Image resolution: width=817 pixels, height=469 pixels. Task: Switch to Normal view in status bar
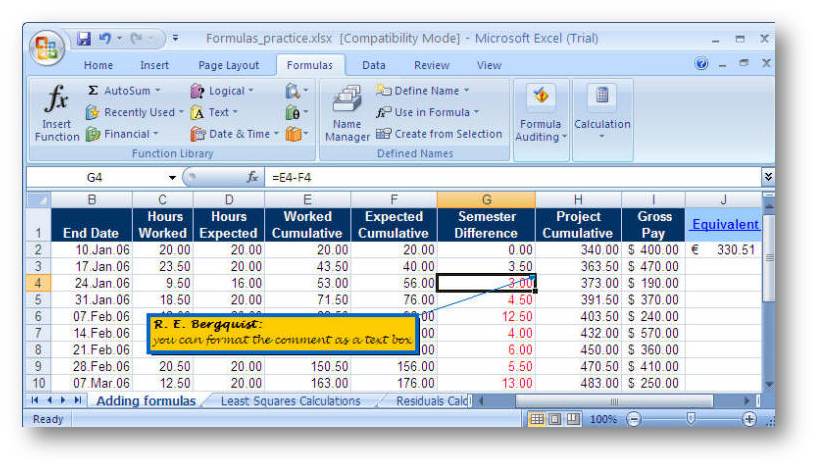pos(537,419)
